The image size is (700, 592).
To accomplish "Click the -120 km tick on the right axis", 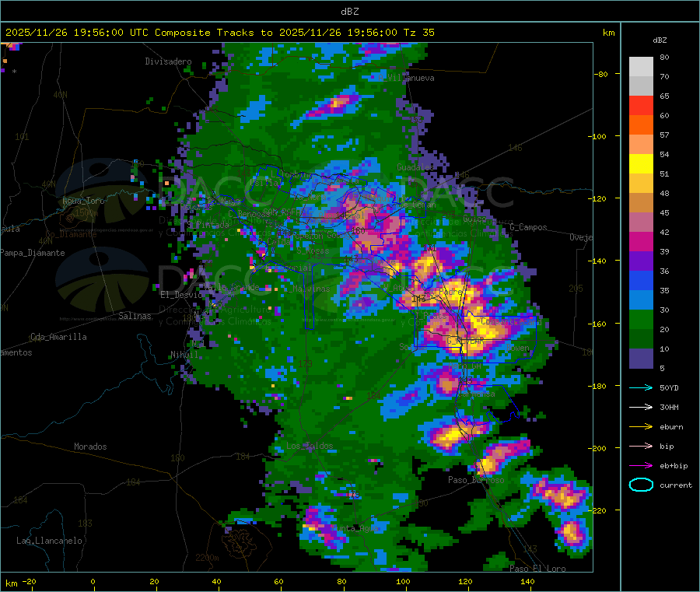I will point(597,198).
